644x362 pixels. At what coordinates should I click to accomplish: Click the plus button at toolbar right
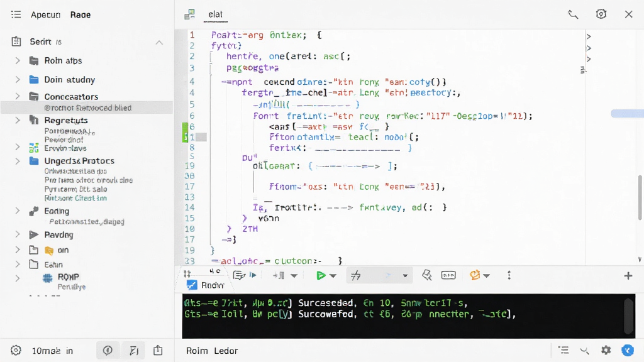pos(628,276)
